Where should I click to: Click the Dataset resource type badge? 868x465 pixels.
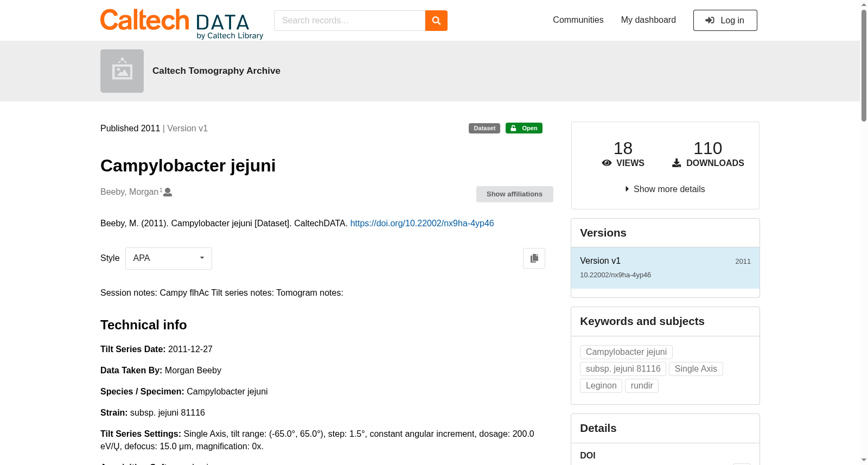(484, 128)
